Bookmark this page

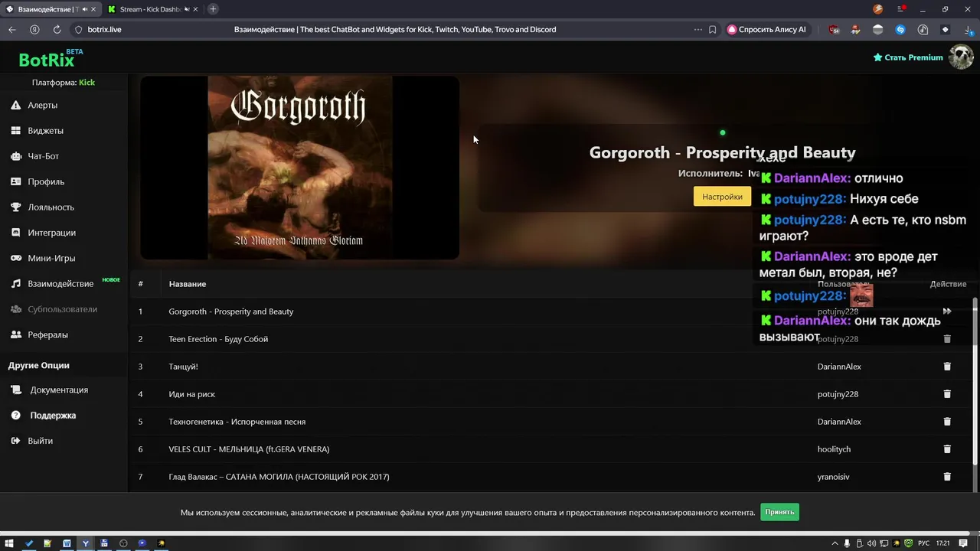coord(712,30)
